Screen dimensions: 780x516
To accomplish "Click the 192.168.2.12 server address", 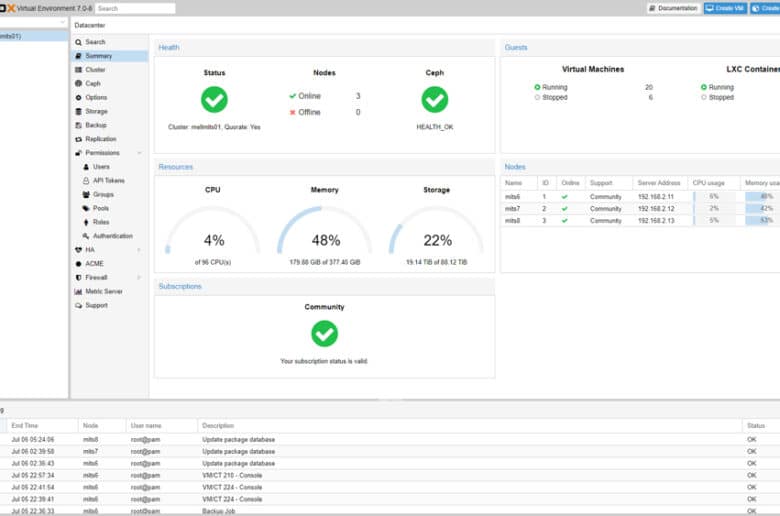I will 656,209.
